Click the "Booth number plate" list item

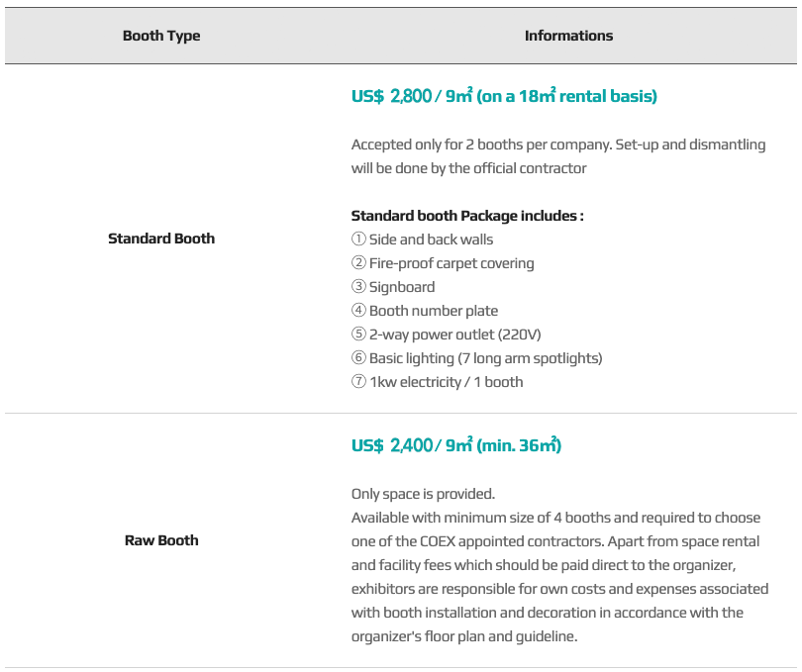point(434,311)
